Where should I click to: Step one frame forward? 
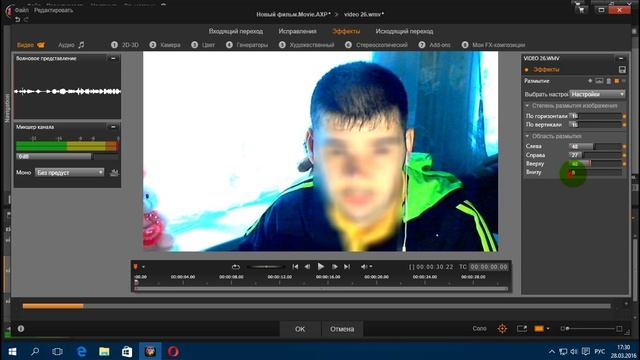coord(334,267)
